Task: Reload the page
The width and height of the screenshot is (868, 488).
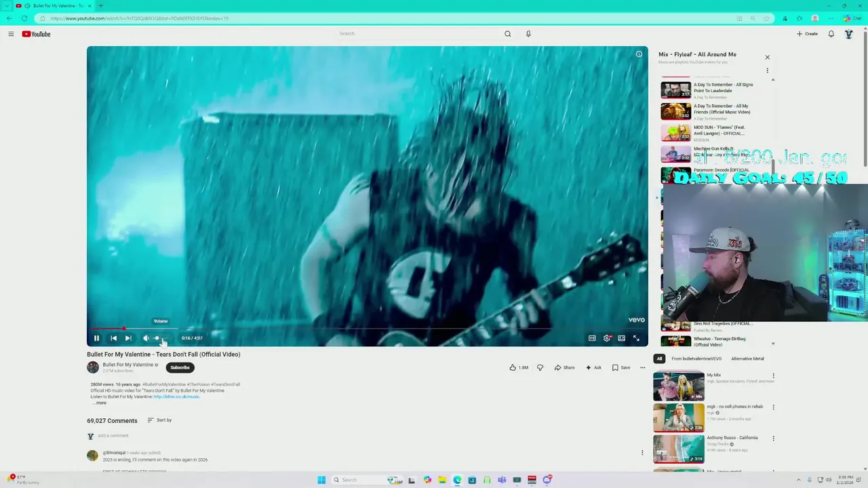Action: point(24,18)
